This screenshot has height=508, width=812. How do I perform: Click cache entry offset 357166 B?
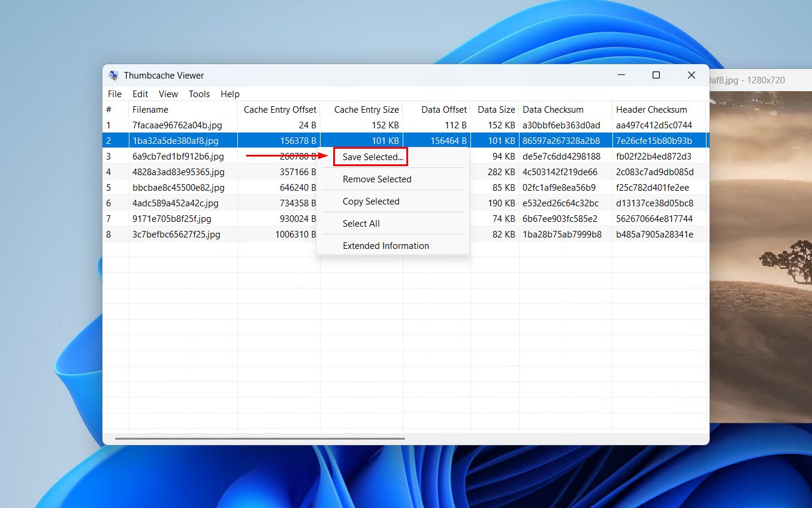[298, 172]
